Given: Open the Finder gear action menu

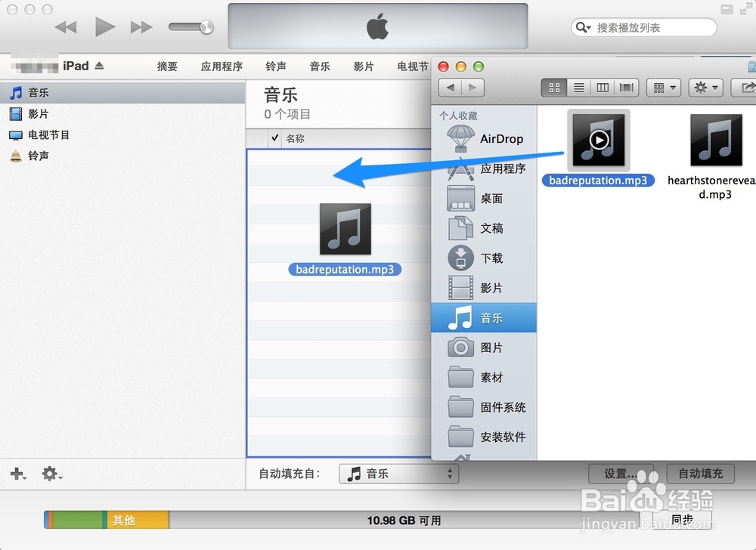Looking at the screenshot, I should [x=705, y=88].
